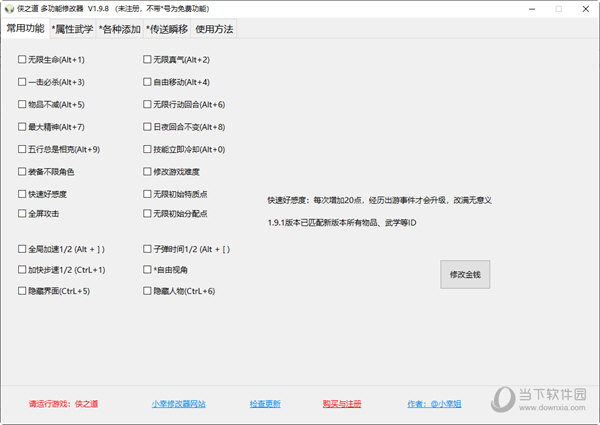Enable 五行总是相克(Alt+9)
The width and height of the screenshot is (600, 425).
click(22, 149)
